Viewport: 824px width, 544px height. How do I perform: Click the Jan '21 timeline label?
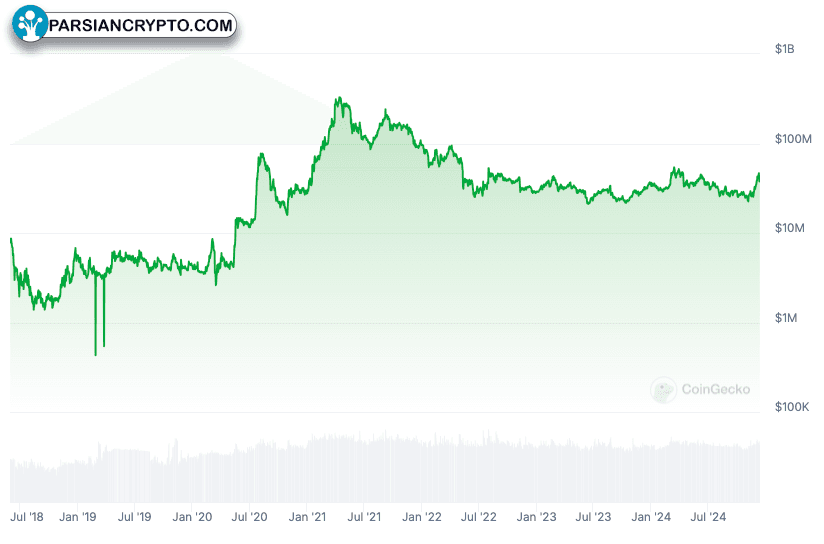tap(307, 517)
